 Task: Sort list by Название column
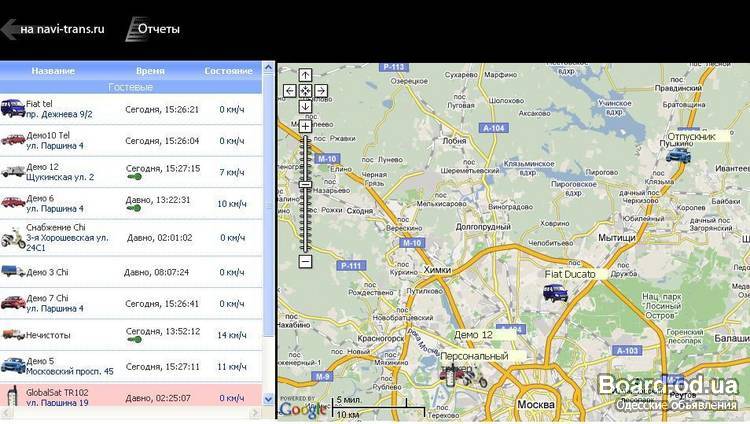coord(53,71)
